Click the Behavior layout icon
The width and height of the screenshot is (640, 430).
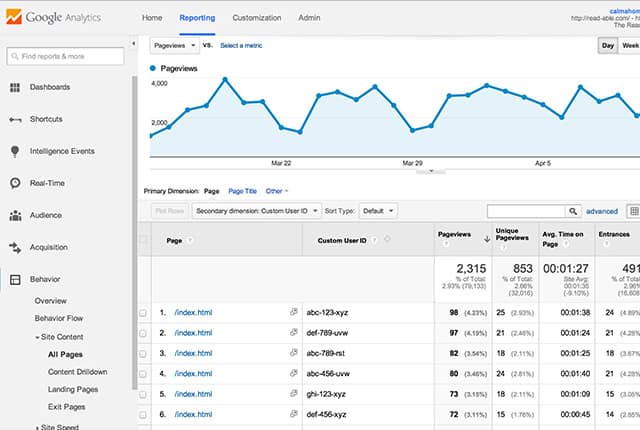point(15,279)
